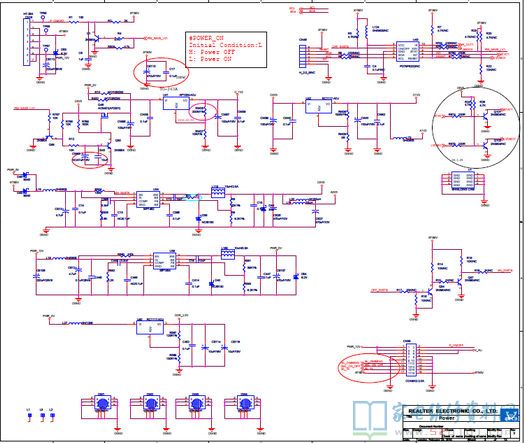Click the "L: Power ON" note line
This screenshot has height=443, width=525.
[x=210, y=59]
